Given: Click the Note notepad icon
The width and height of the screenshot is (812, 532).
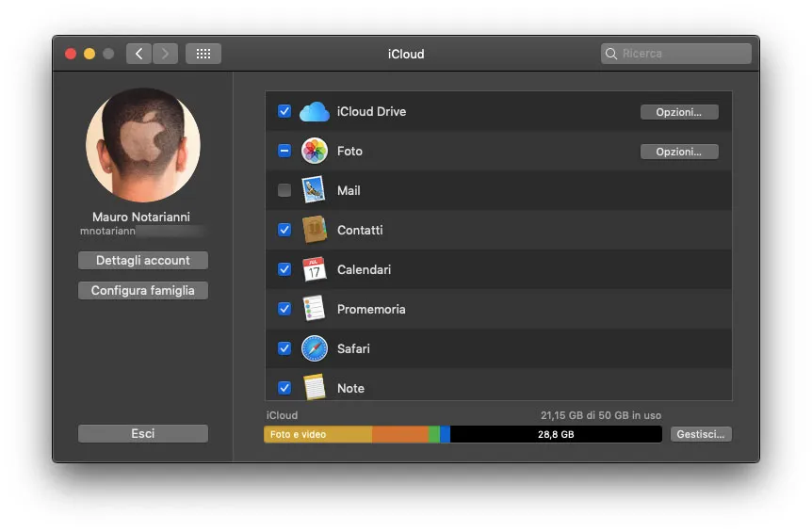Looking at the screenshot, I should tap(314, 387).
